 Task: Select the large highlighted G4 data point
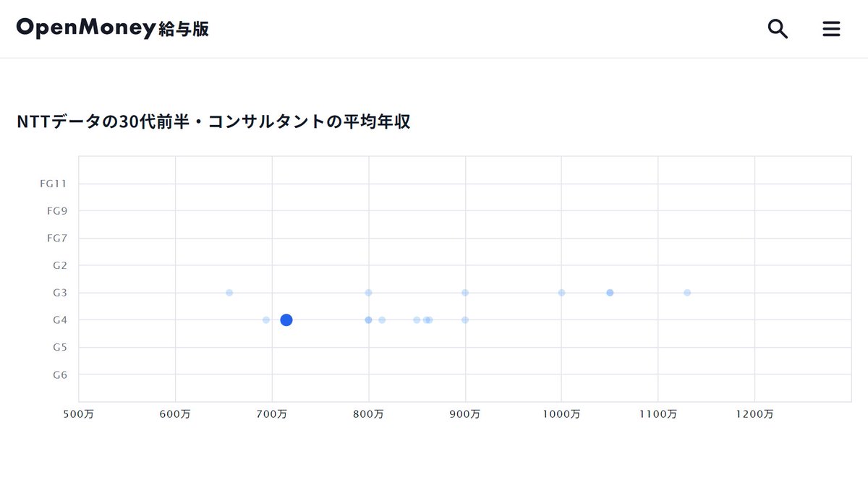click(286, 320)
